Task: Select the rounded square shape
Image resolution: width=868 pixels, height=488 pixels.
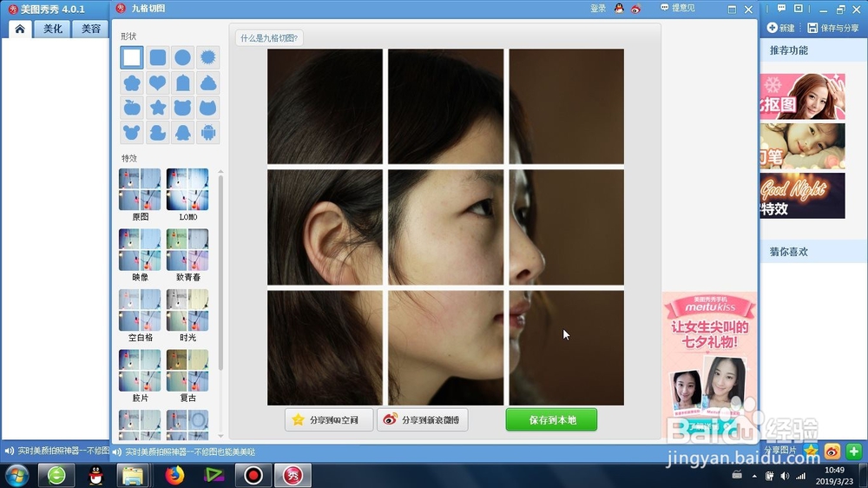Action: 158,57
